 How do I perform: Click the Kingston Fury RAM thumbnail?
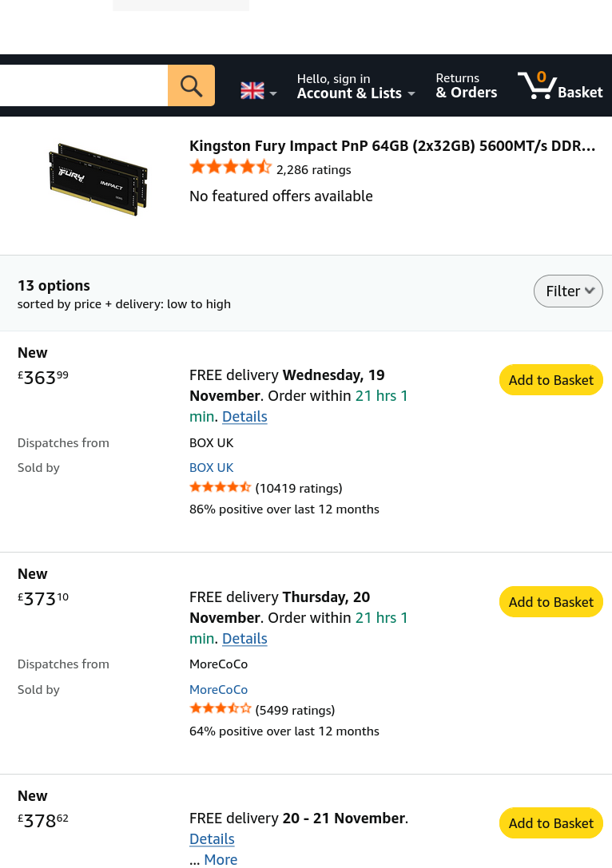coord(98,180)
